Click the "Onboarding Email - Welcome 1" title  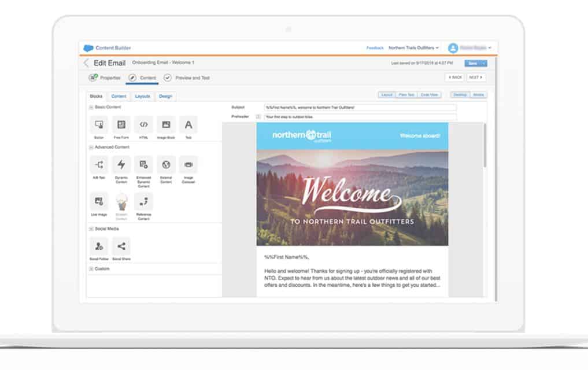coord(162,62)
